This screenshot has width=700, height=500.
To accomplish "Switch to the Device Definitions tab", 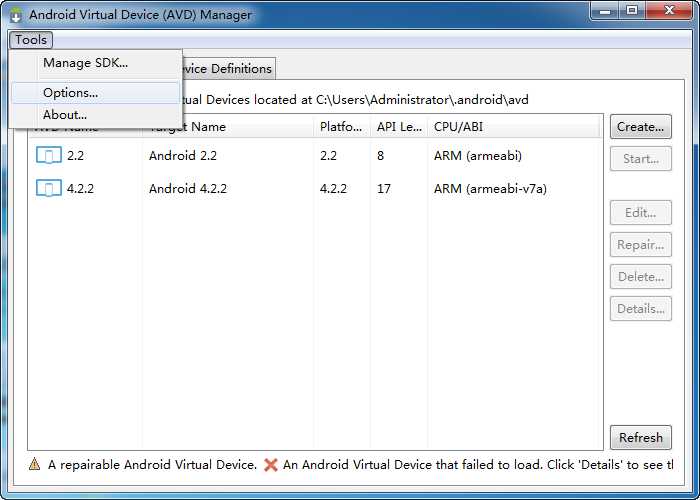I will click(229, 69).
